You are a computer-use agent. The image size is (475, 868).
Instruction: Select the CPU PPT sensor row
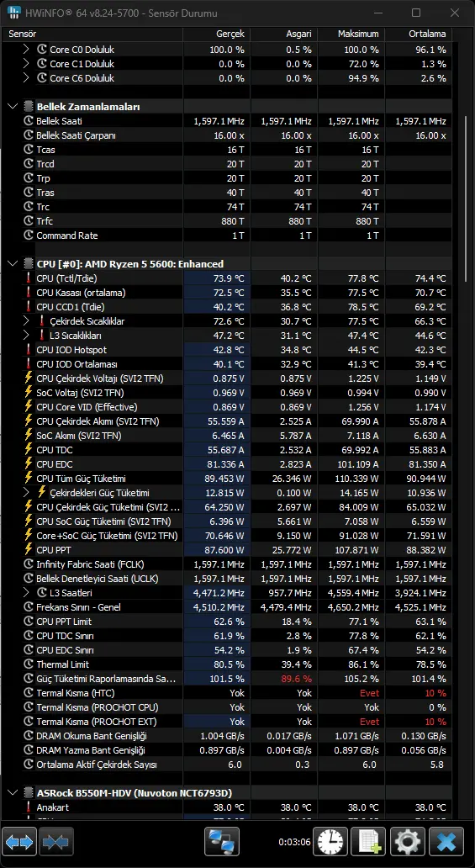[x=226, y=550]
